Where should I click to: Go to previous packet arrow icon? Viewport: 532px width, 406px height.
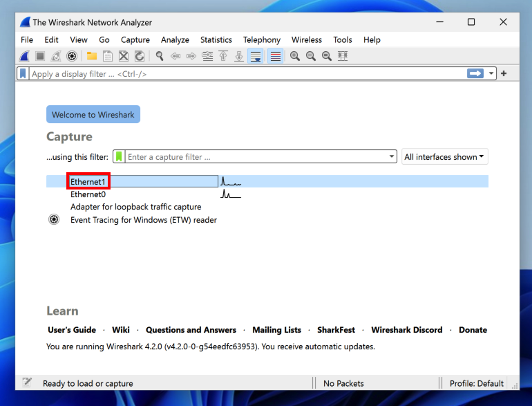[x=175, y=56]
